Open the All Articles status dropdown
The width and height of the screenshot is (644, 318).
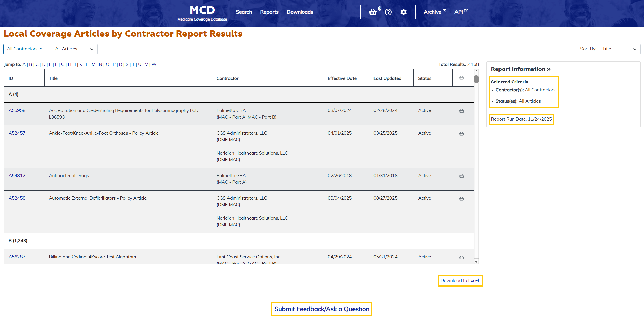[74, 49]
